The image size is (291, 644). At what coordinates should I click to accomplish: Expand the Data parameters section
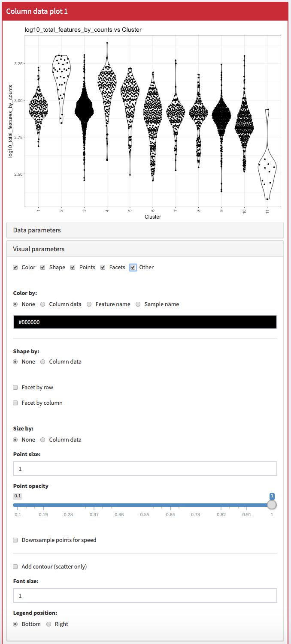click(37, 230)
